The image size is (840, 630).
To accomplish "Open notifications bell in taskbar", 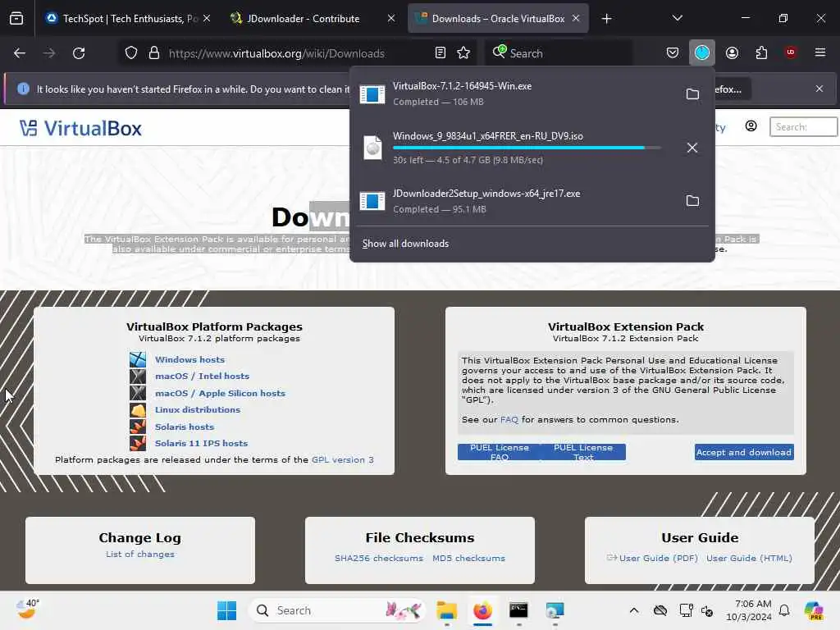I will click(784, 610).
